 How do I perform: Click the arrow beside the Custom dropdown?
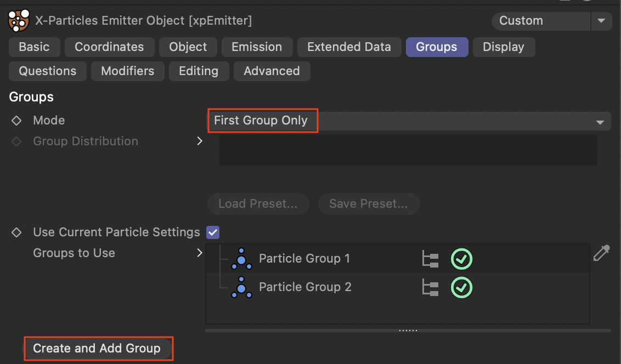tap(601, 21)
